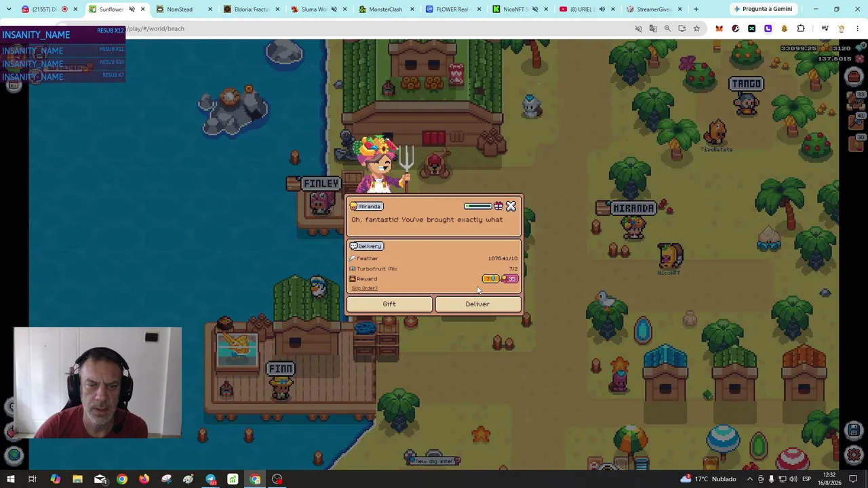Viewport: 868px width, 488px height.
Task: Click the pink 35 reward badge
Action: click(511, 279)
